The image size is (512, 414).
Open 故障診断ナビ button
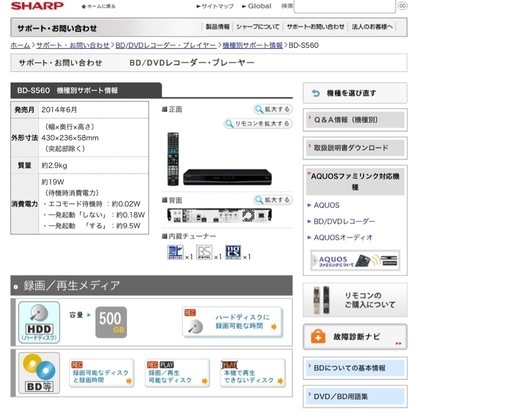coord(355,337)
